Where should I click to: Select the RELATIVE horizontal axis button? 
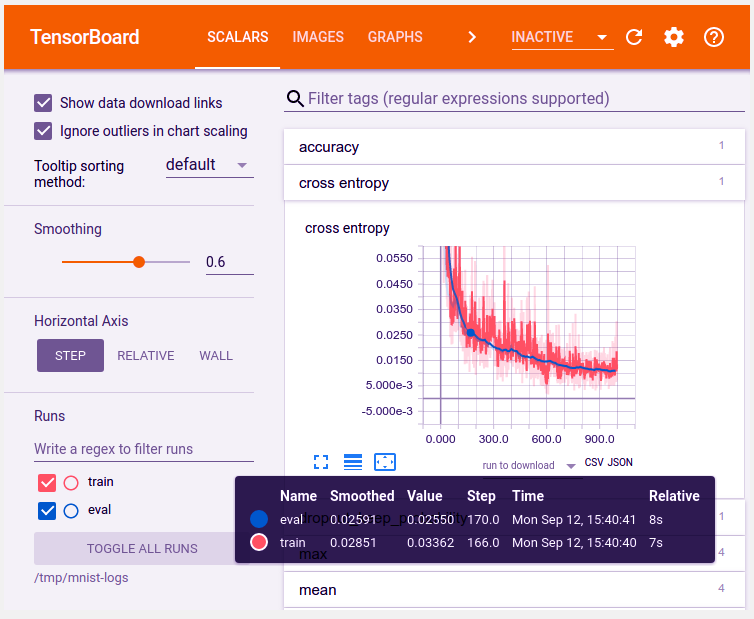(146, 355)
